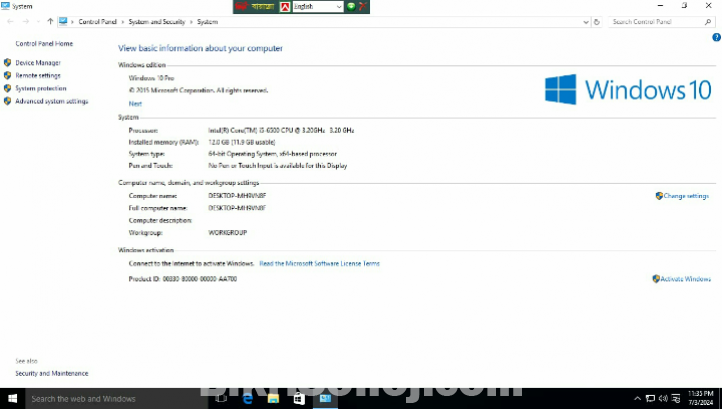The image size is (722, 409).
Task: Show hidden tray icons chevron
Action: [x=637, y=399]
